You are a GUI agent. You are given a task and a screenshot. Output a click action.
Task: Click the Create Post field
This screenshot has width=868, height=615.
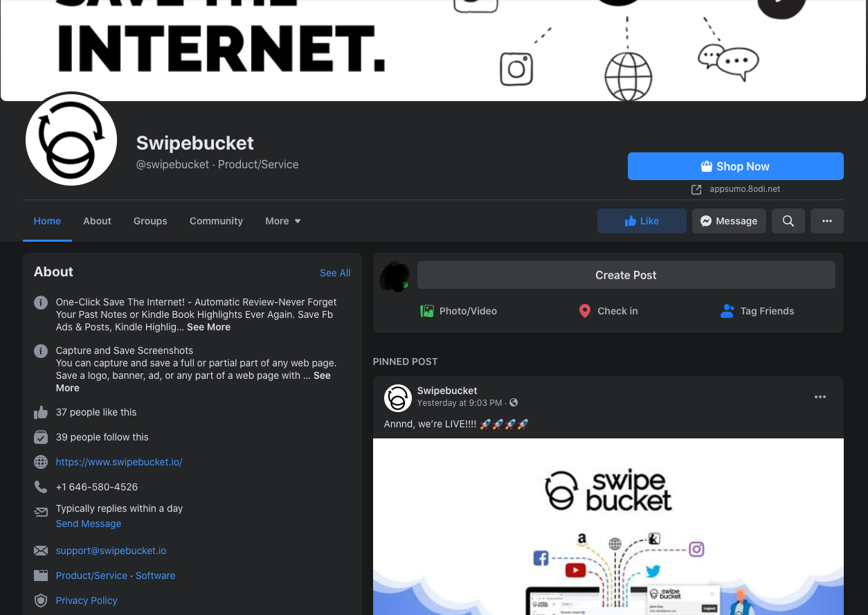626,275
